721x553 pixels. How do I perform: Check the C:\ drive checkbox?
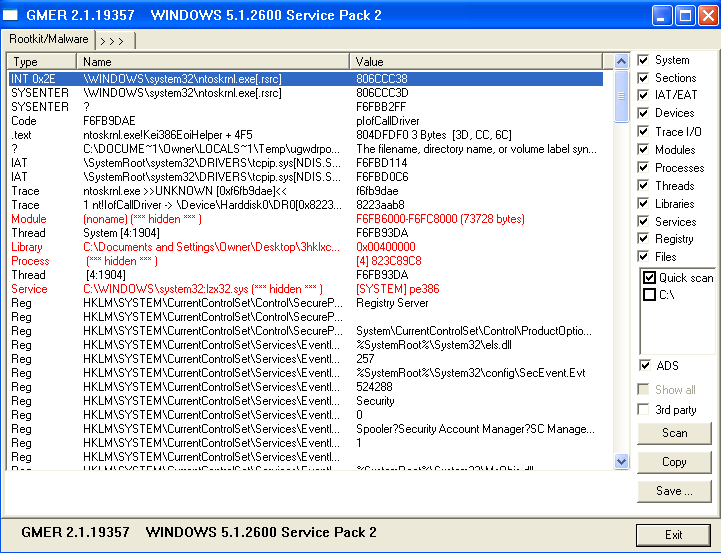pyautogui.click(x=649, y=295)
